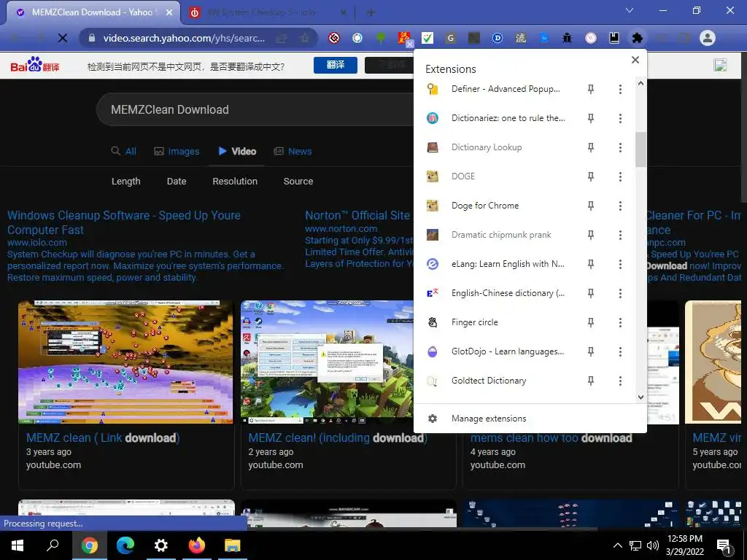Pin the Dictionary Lookup extension
The image size is (747, 560).
tap(591, 147)
